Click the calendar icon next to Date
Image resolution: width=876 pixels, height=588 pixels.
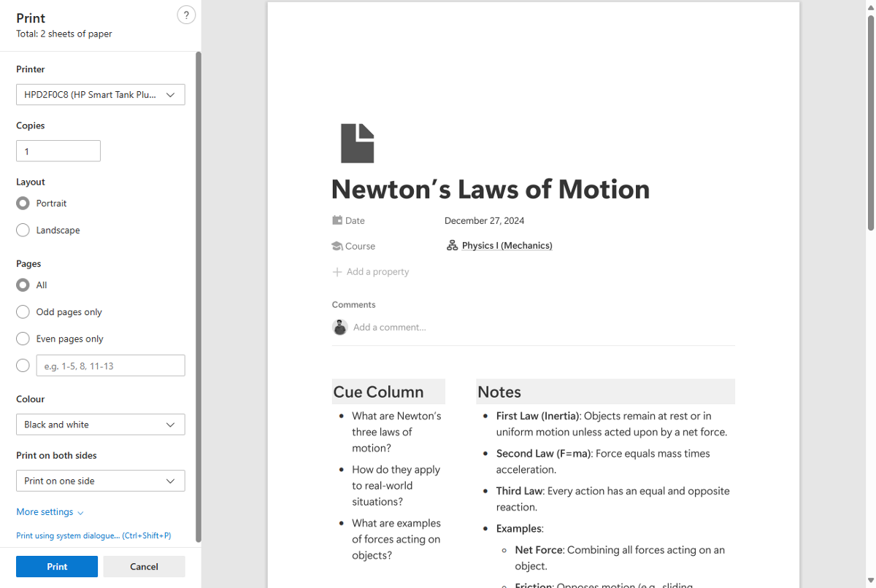click(337, 220)
